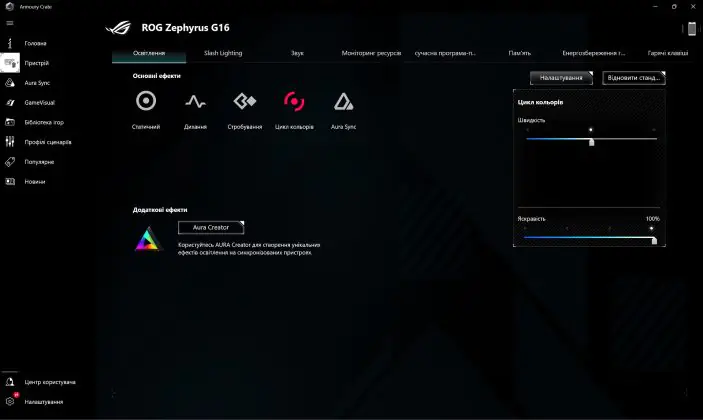Click the Відновити станд... reset button
The height and width of the screenshot is (420, 703).
634,78
